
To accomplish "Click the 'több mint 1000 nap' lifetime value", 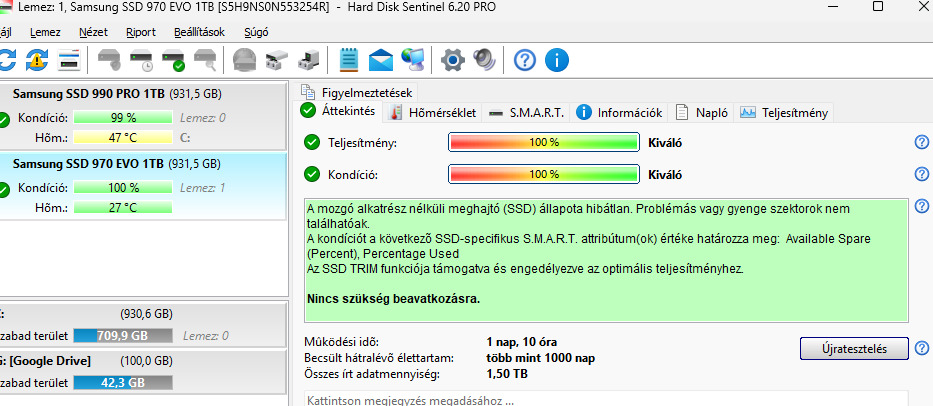I will pos(540,358).
